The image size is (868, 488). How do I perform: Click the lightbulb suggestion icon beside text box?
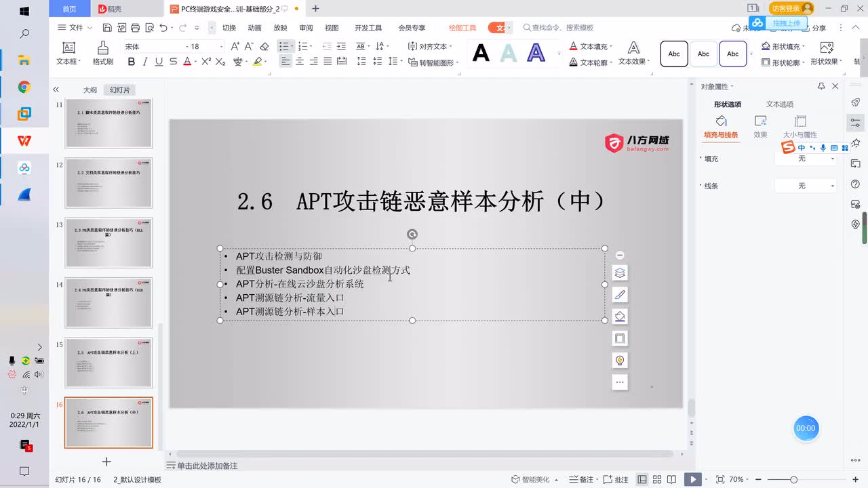tap(619, 360)
